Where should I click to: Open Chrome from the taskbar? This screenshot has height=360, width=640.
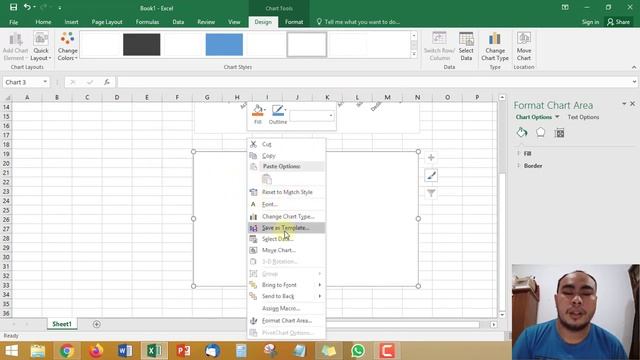67,351
